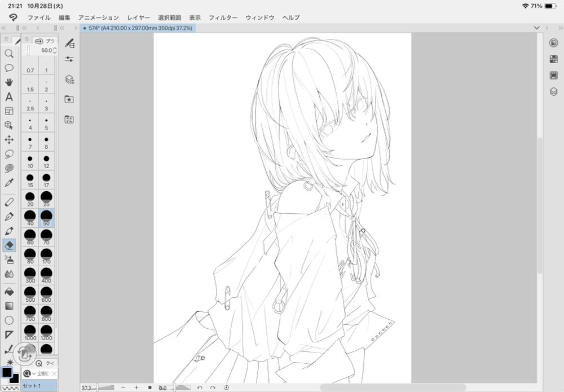Select the Zoom magnifier tool
This screenshot has width=564, height=392.
(9, 54)
